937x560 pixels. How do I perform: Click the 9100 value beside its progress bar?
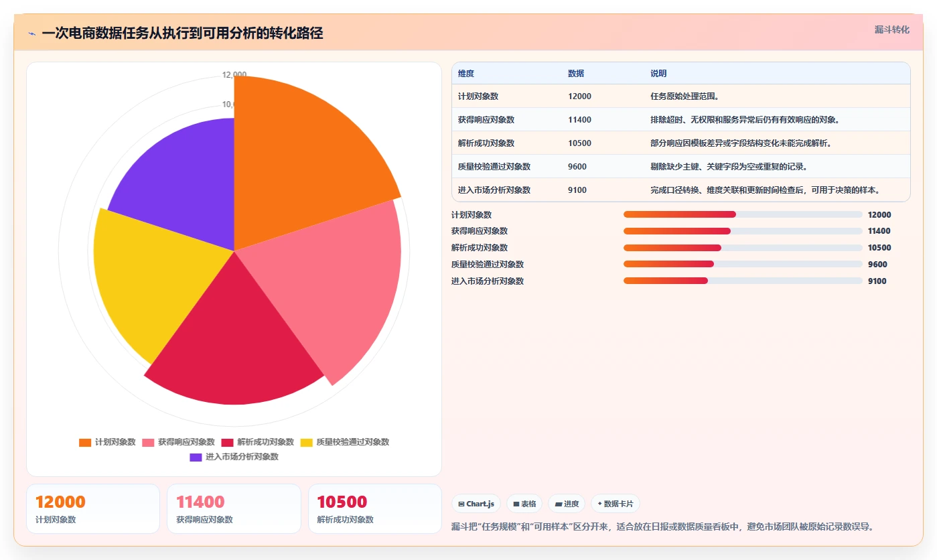coord(877,281)
